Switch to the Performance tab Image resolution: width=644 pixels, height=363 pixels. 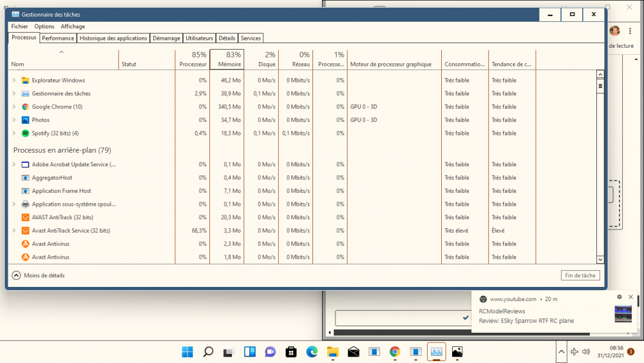[58, 38]
